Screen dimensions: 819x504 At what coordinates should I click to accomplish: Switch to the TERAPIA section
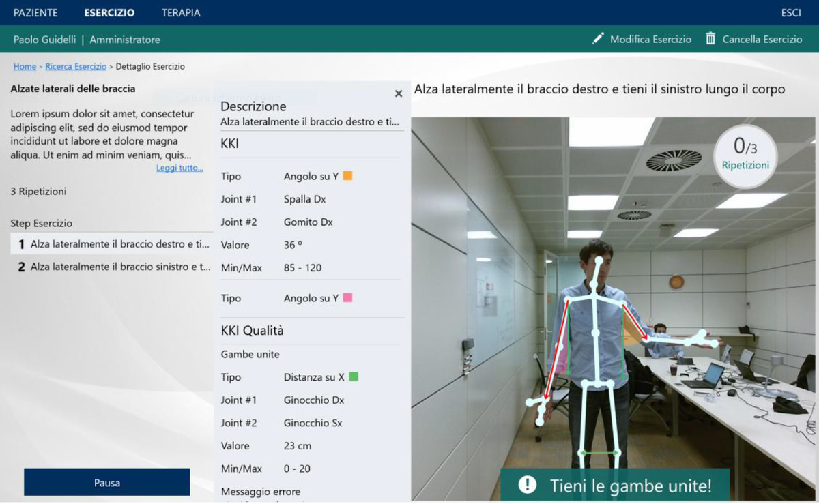click(x=179, y=12)
